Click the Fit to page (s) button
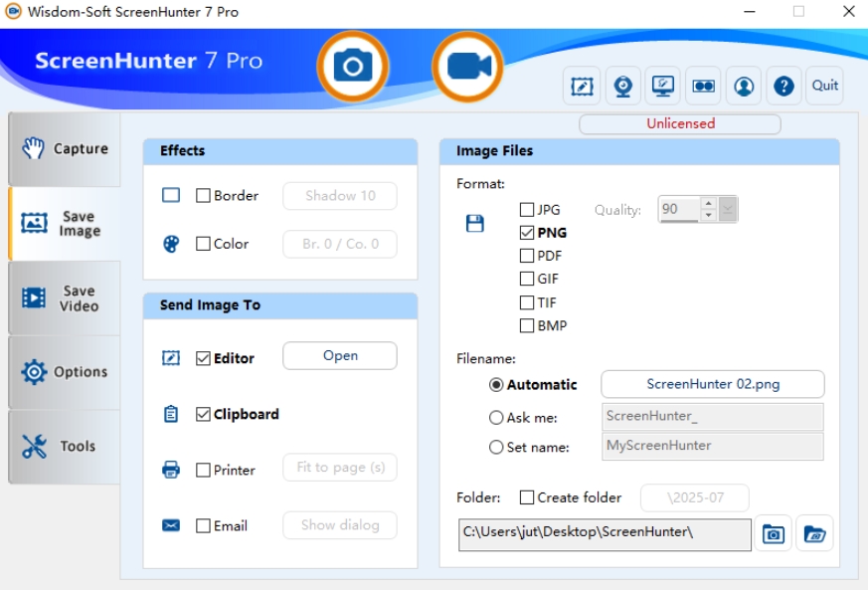868x590 pixels. click(x=340, y=467)
